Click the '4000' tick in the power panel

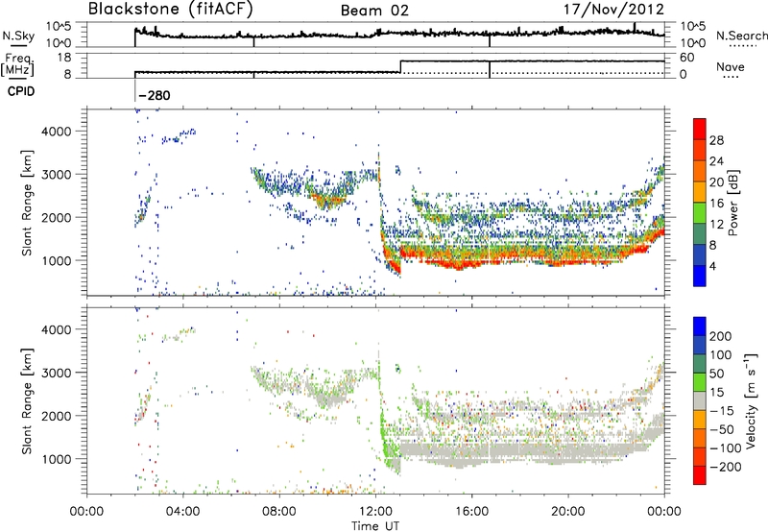[56, 132]
